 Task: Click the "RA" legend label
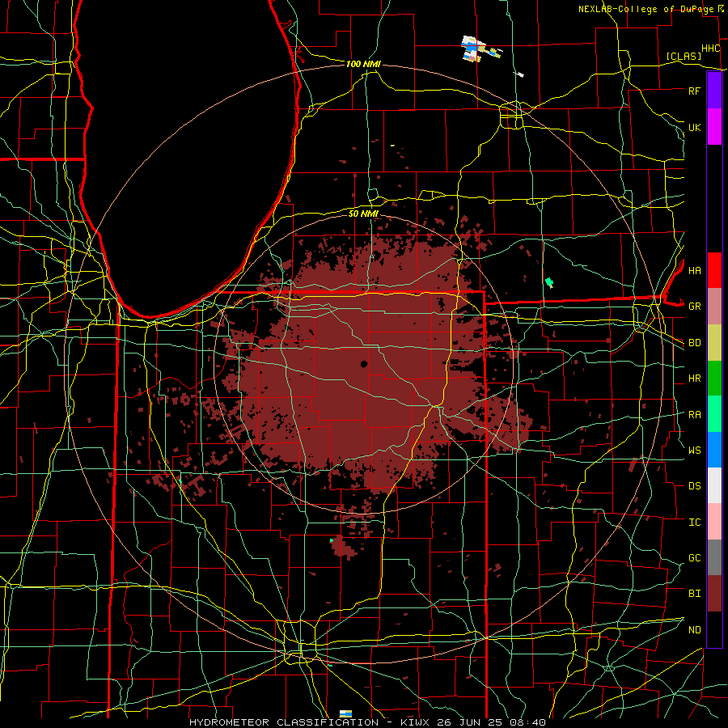pos(694,415)
